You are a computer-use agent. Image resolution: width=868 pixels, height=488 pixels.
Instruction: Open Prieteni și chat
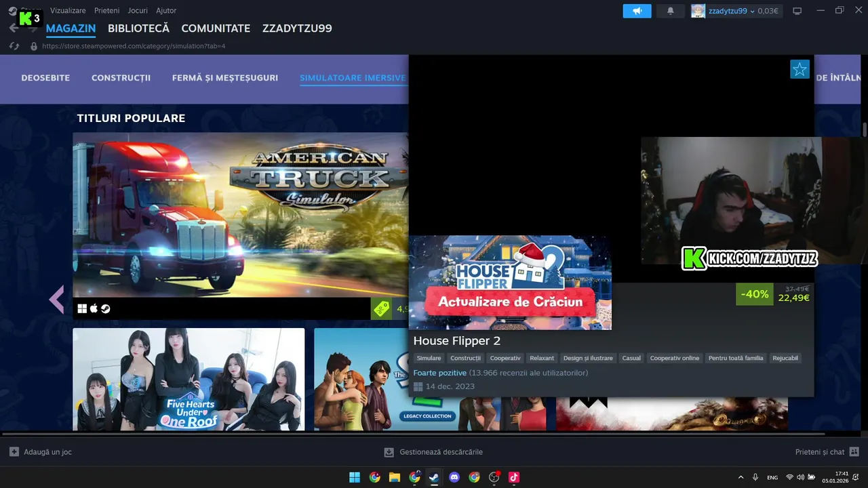(820, 452)
